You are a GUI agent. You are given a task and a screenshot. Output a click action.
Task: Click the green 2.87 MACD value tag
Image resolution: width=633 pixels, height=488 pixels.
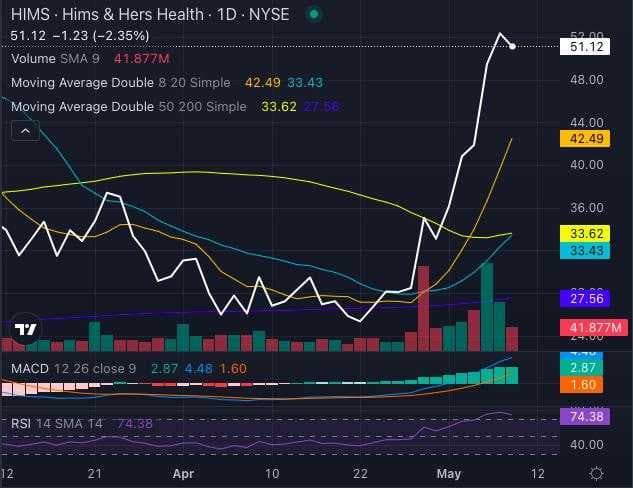pyautogui.click(x=581, y=368)
